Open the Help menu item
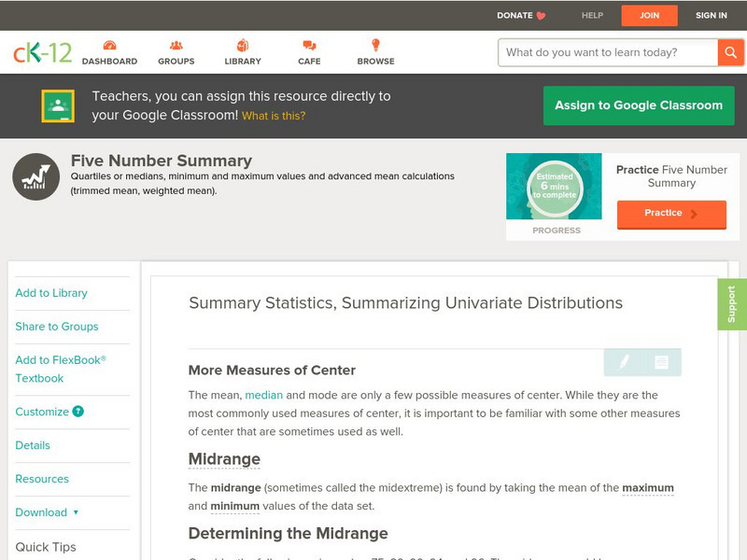Image resolution: width=747 pixels, height=560 pixels. (x=592, y=15)
